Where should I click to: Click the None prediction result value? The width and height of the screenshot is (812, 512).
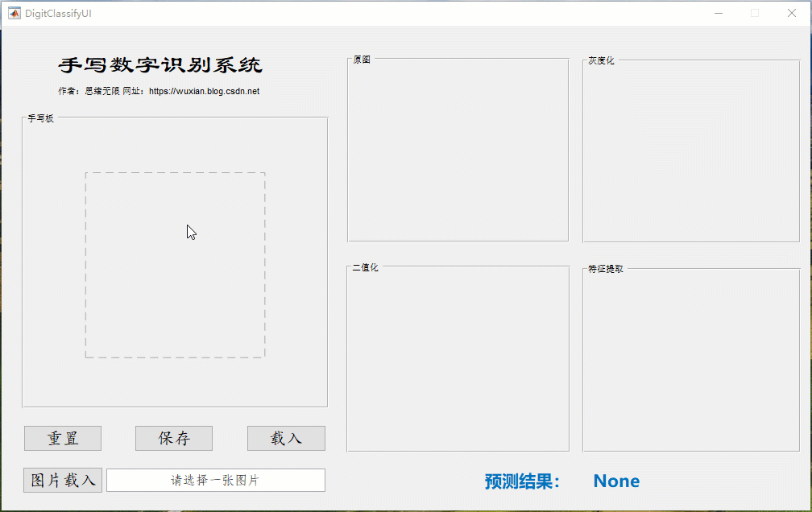pos(616,481)
